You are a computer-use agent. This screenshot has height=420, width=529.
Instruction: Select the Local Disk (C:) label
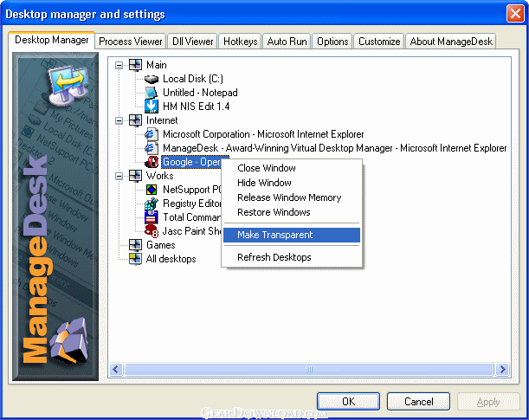point(193,79)
